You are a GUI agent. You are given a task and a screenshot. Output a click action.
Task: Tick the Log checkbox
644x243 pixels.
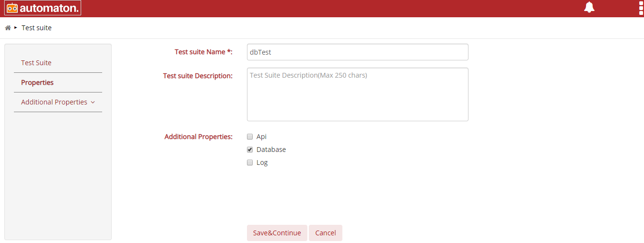point(250,162)
